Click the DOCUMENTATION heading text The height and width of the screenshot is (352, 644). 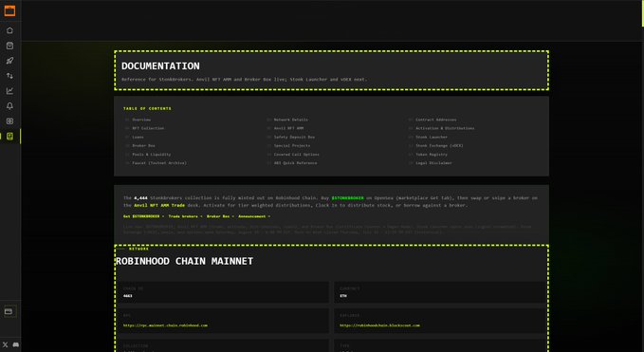click(x=160, y=66)
